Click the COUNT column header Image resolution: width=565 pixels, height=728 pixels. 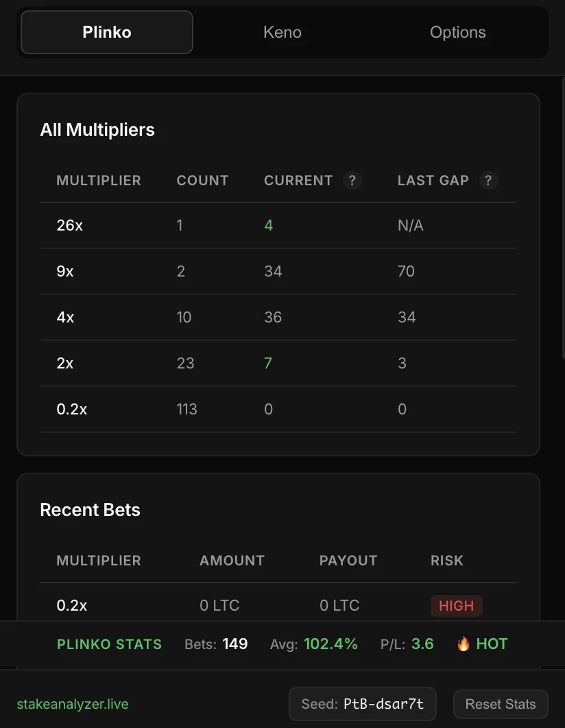pos(202,180)
